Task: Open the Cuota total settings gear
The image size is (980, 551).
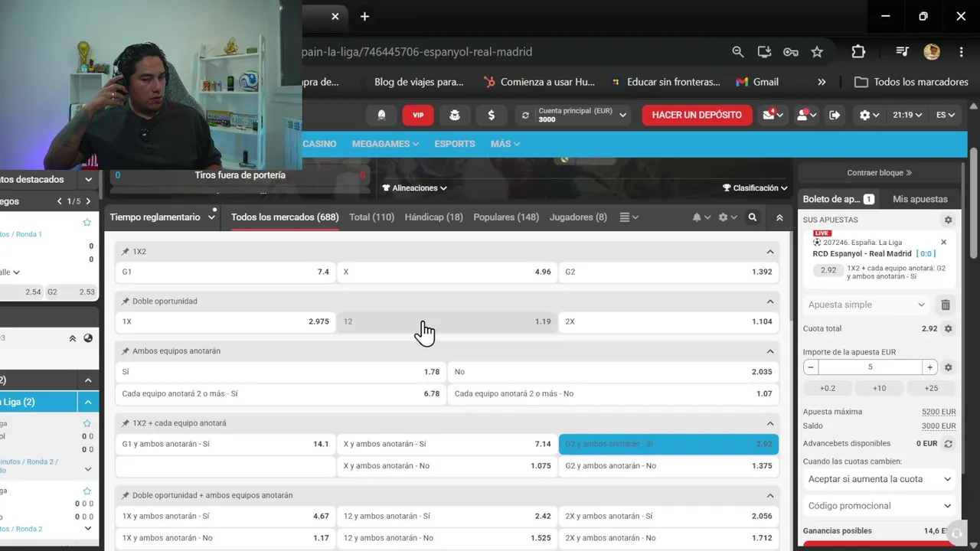Action: coord(948,328)
